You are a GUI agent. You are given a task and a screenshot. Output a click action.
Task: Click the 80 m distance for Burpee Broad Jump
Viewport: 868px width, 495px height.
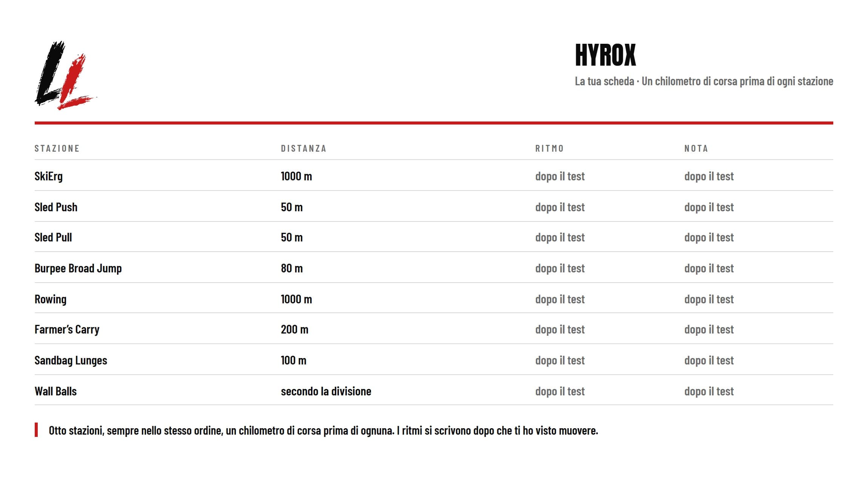292,268
